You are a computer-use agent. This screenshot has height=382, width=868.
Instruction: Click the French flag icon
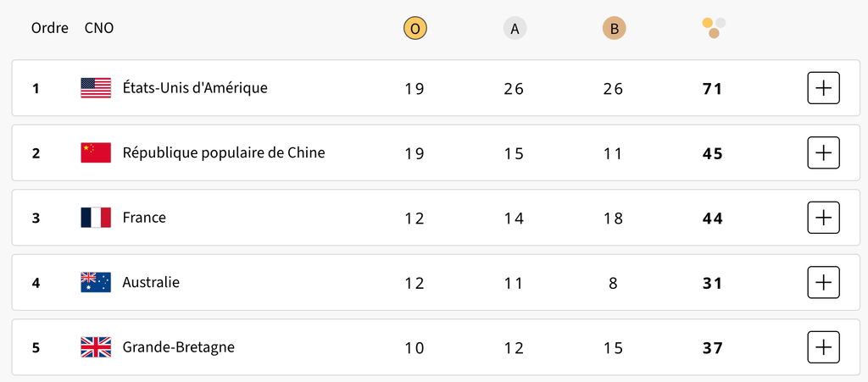[x=96, y=218]
